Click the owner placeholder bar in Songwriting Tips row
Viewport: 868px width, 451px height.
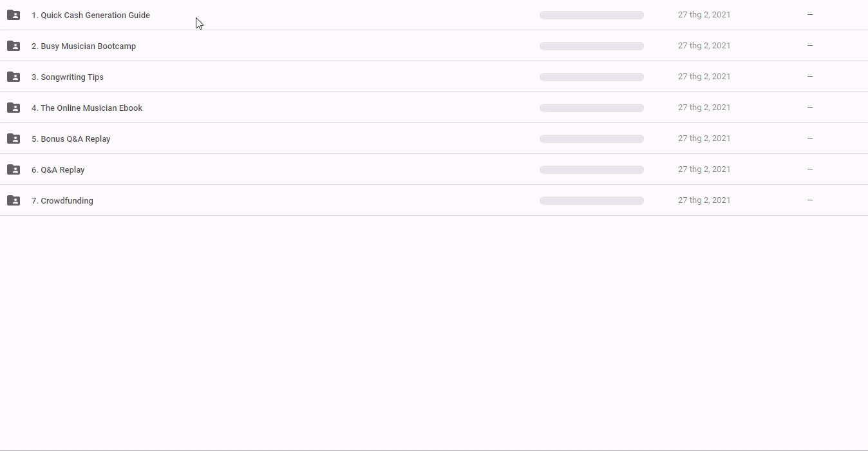(x=592, y=77)
